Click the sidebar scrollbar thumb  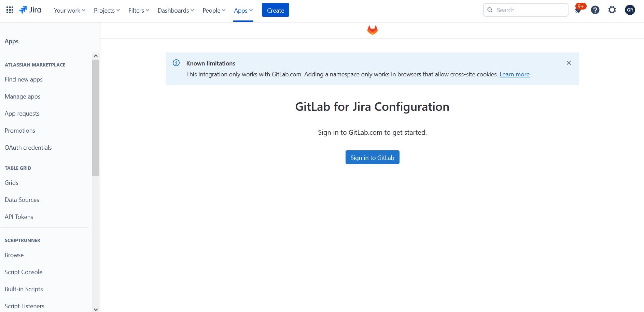pyautogui.click(x=96, y=116)
